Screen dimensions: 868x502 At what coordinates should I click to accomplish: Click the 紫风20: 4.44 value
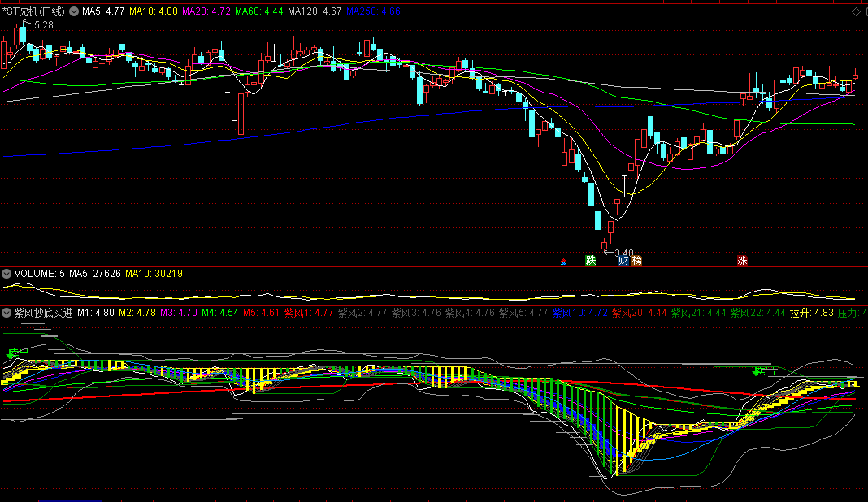[x=640, y=313]
